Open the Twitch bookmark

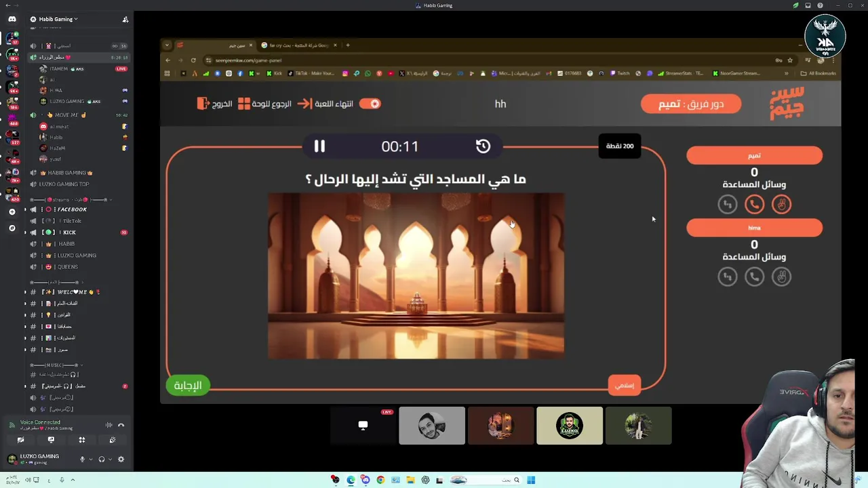pyautogui.click(x=620, y=73)
